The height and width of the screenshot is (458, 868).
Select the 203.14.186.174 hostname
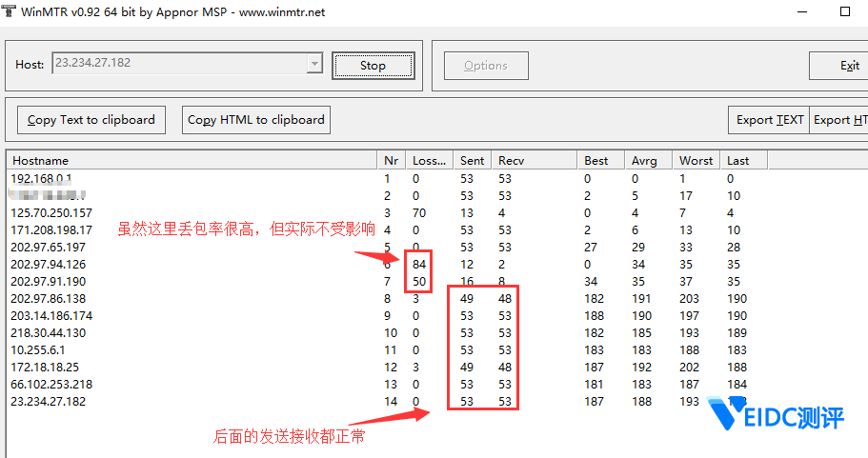[51, 316]
